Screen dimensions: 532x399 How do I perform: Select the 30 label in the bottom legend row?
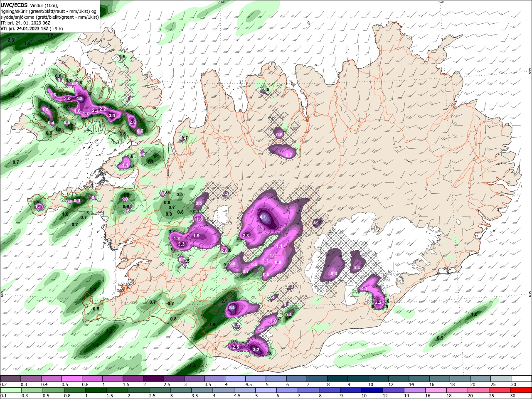[513, 397]
